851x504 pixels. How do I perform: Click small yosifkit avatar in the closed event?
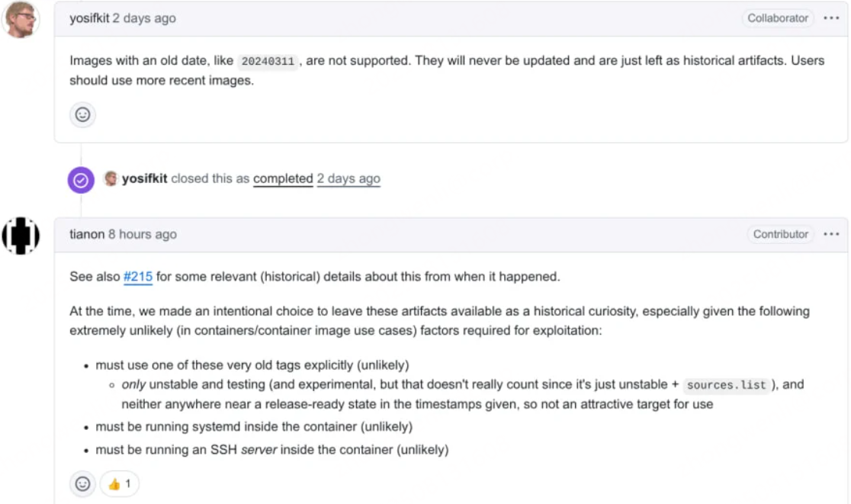click(x=111, y=179)
